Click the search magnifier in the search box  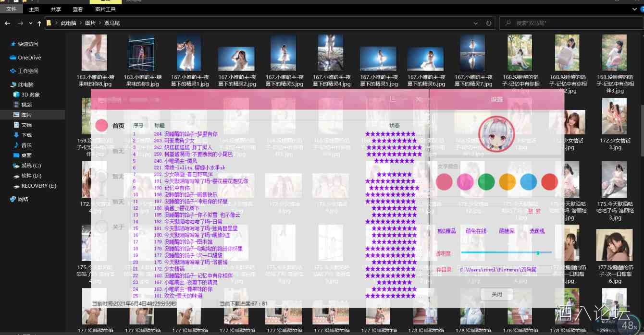pos(508,23)
